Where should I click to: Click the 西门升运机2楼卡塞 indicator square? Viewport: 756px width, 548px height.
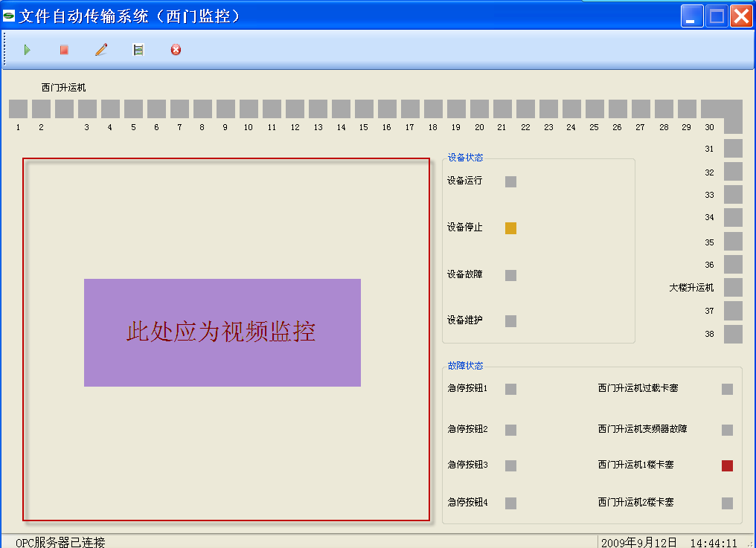point(728,503)
